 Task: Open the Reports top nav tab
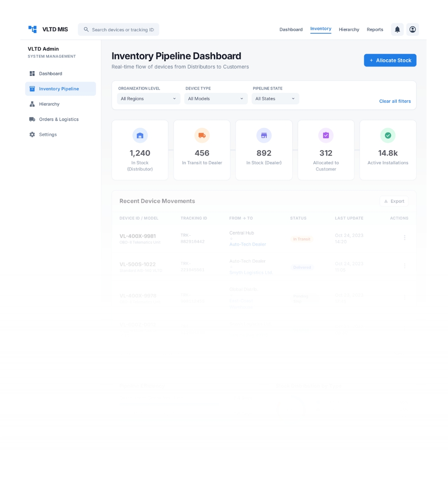pyautogui.click(x=375, y=29)
